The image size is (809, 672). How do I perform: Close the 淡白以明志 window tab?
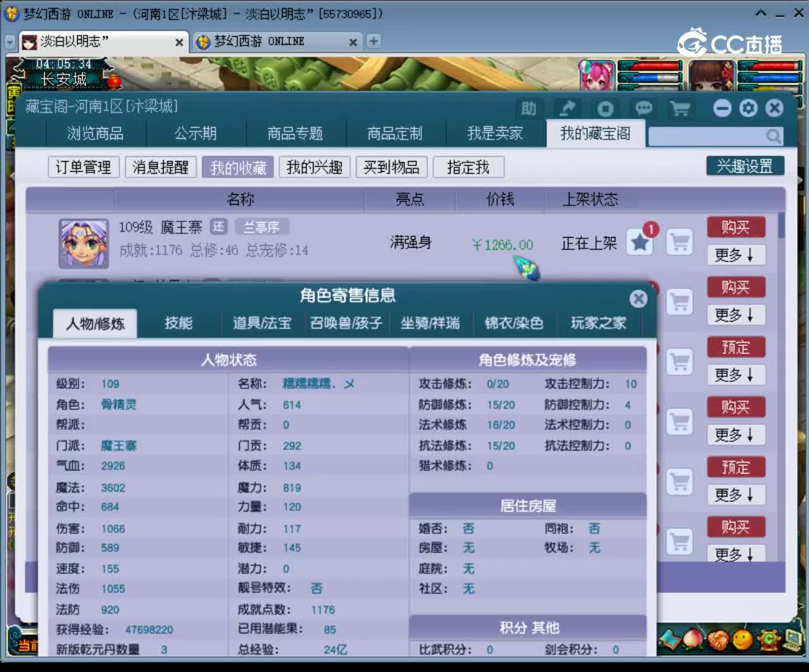pos(179,42)
